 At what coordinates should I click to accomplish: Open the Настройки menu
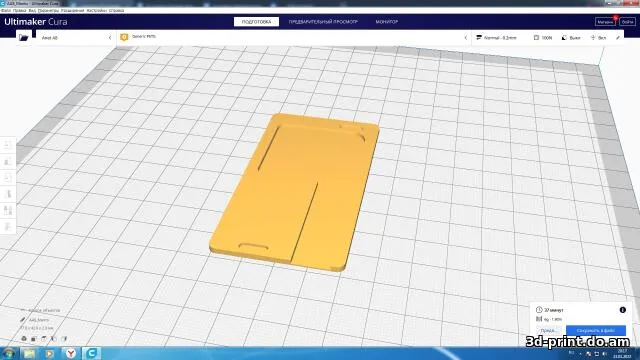point(96,10)
